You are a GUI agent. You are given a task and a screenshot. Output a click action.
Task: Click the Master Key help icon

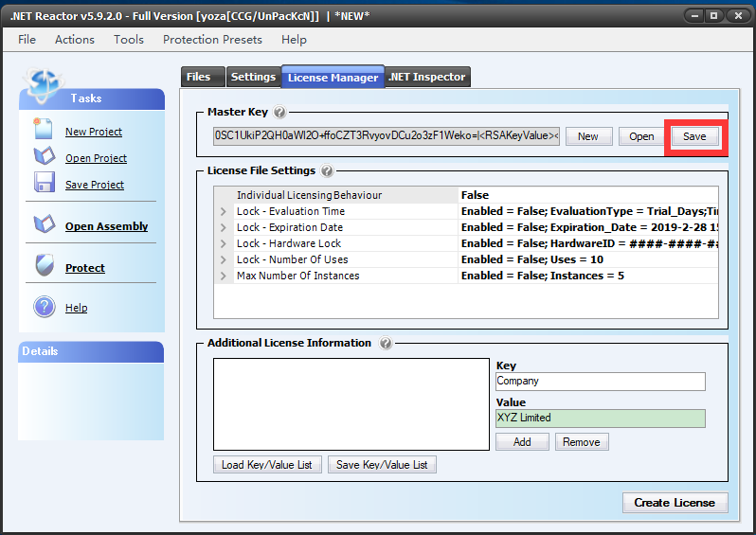279,112
